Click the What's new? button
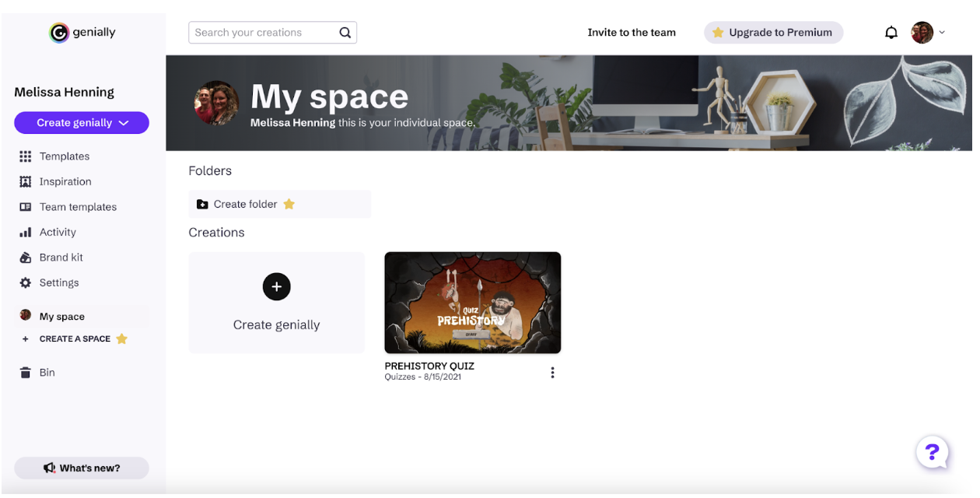The image size is (980, 498). tap(82, 468)
